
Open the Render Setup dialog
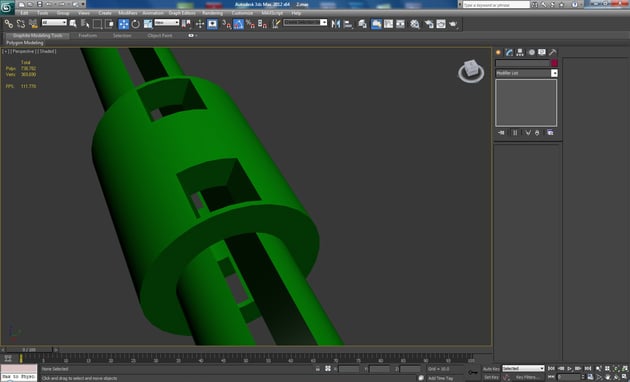(x=429, y=24)
